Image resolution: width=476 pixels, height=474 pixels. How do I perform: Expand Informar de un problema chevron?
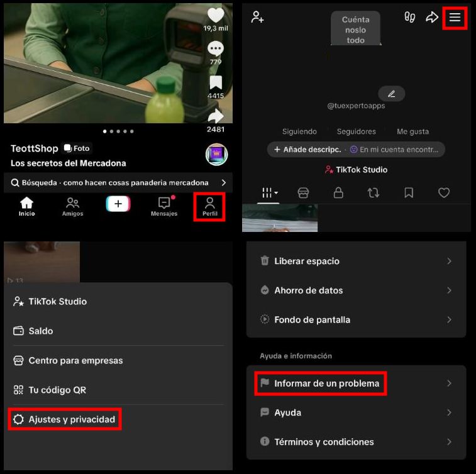(450, 383)
